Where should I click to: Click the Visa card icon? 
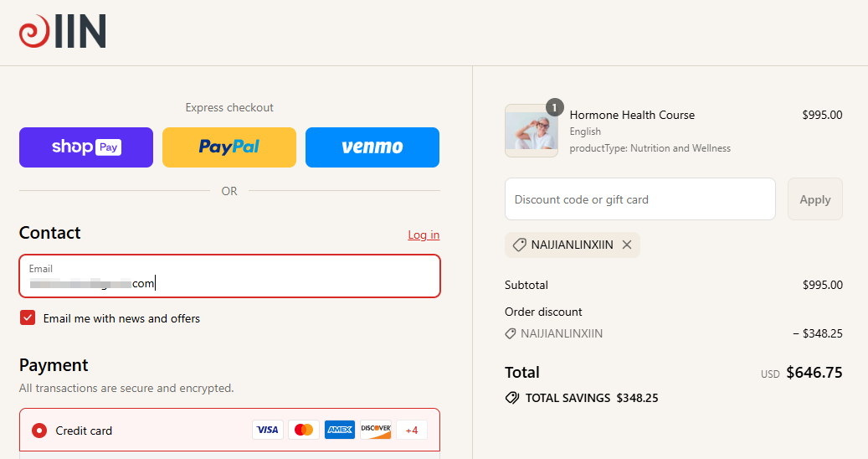coord(268,430)
